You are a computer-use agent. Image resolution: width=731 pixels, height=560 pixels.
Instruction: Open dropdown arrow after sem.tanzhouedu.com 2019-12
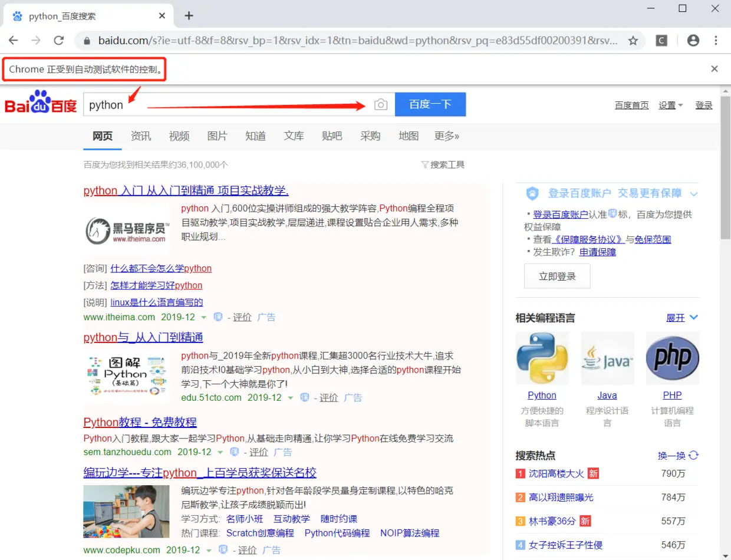coord(220,453)
